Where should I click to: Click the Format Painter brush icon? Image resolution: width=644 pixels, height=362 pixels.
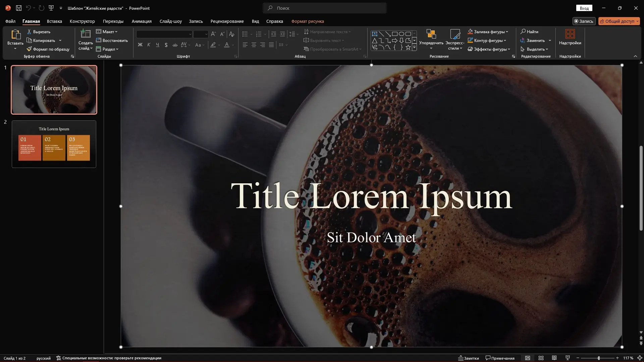click(x=29, y=49)
